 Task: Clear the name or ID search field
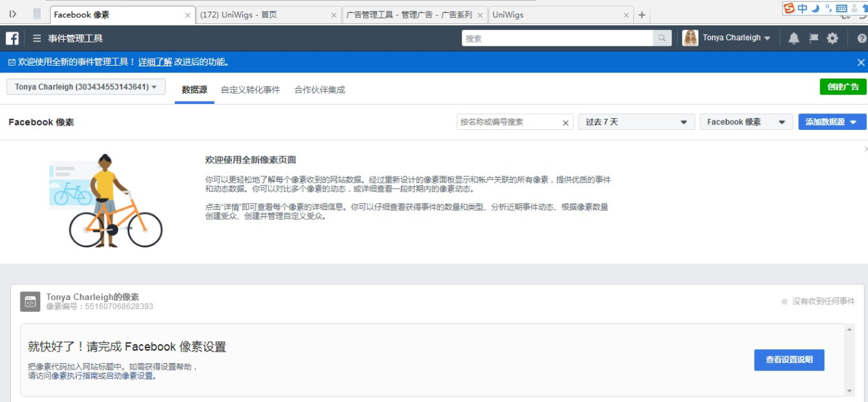566,122
